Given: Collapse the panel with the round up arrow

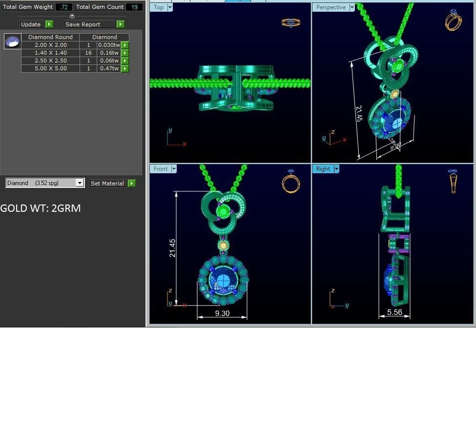Looking at the screenshot, I should tap(72, 16).
